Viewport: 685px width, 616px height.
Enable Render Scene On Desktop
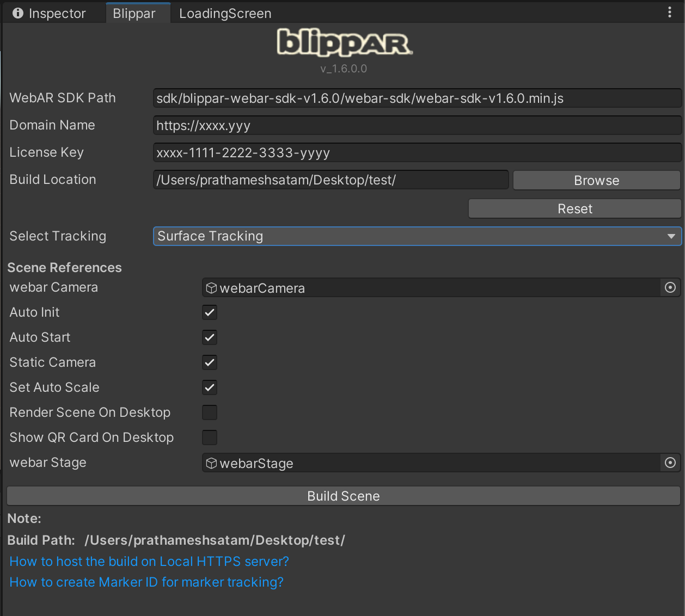(x=210, y=412)
